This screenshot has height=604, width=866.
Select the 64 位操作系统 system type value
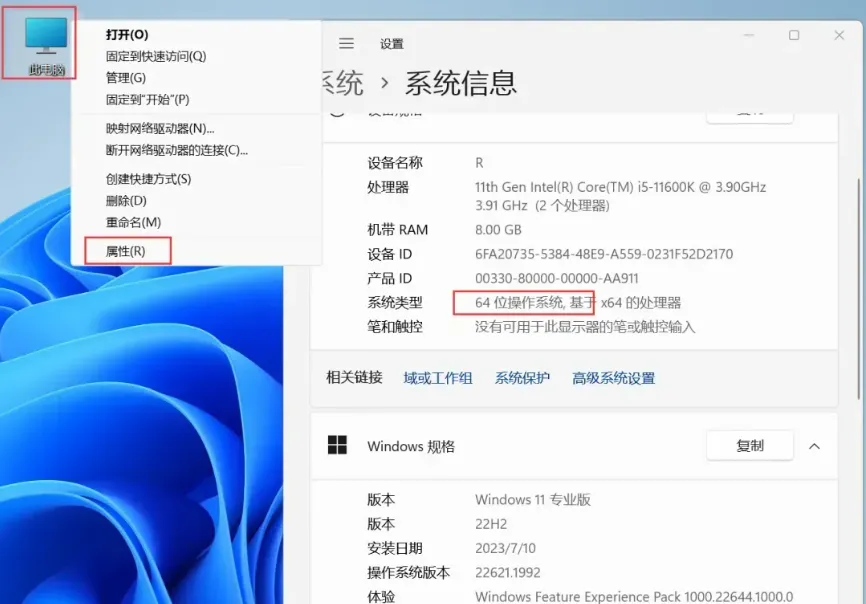[578, 303]
